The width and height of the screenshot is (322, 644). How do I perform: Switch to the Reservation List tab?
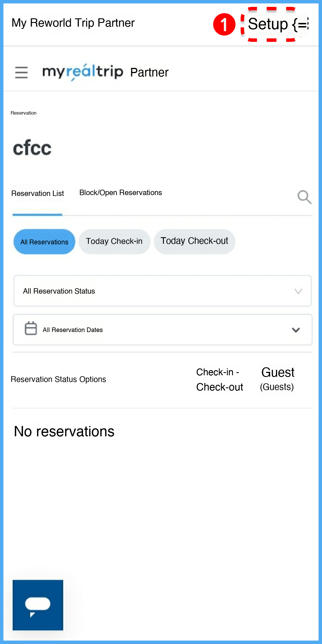(38, 194)
